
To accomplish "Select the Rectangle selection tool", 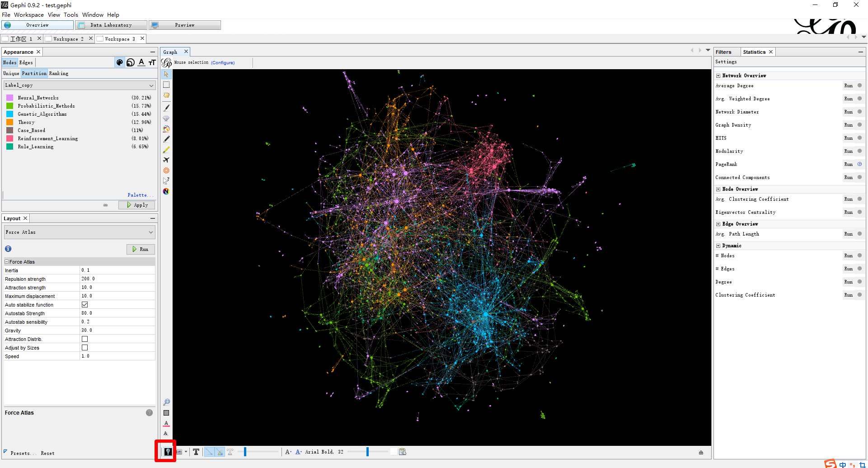I will pyautogui.click(x=166, y=85).
